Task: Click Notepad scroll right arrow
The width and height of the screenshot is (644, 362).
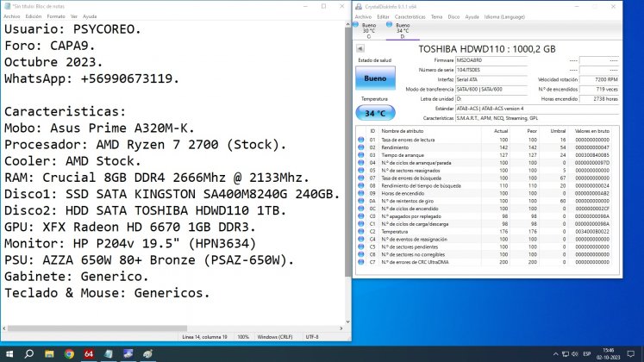Action: pyautogui.click(x=341, y=328)
